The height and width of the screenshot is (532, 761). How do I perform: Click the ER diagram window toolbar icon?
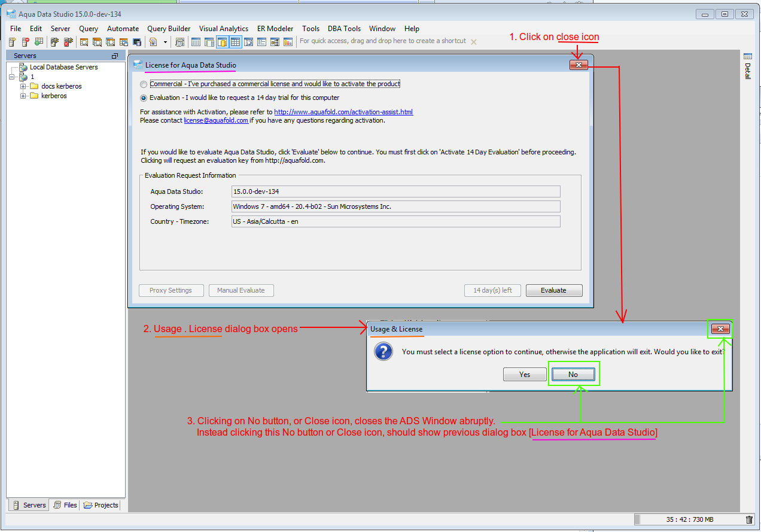tap(275, 42)
